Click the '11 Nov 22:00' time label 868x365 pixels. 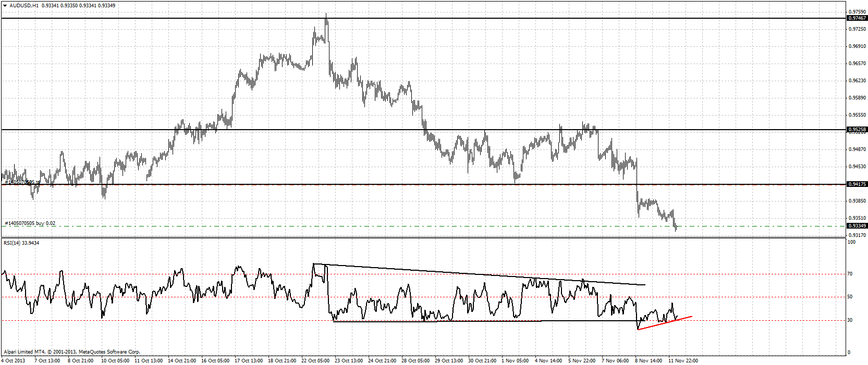click(x=683, y=361)
